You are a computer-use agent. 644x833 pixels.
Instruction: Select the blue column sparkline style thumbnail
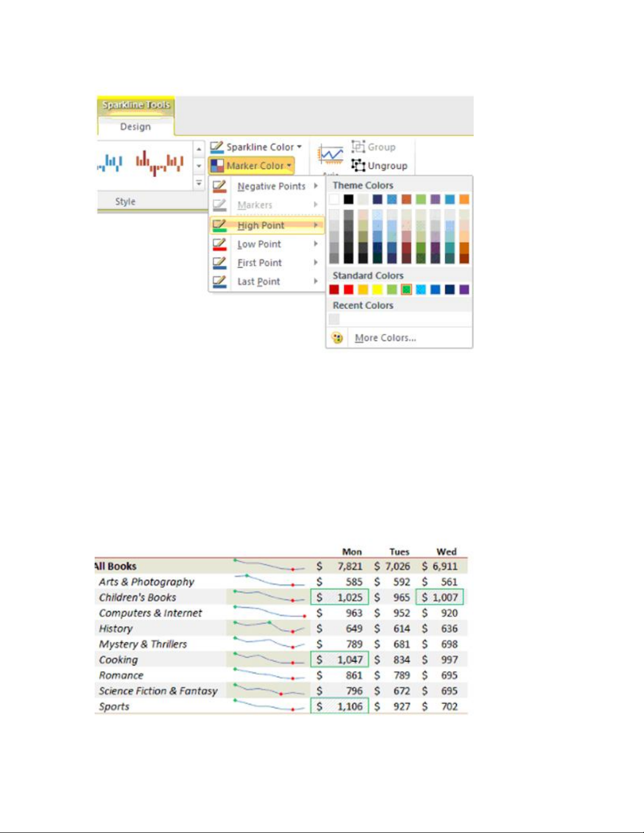click(110, 163)
